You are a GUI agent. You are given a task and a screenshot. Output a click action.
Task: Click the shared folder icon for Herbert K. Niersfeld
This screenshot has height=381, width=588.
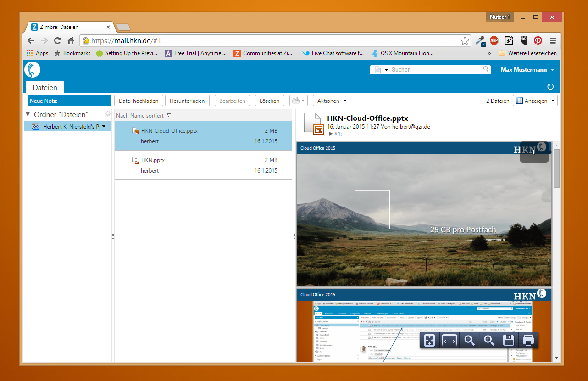tap(35, 127)
